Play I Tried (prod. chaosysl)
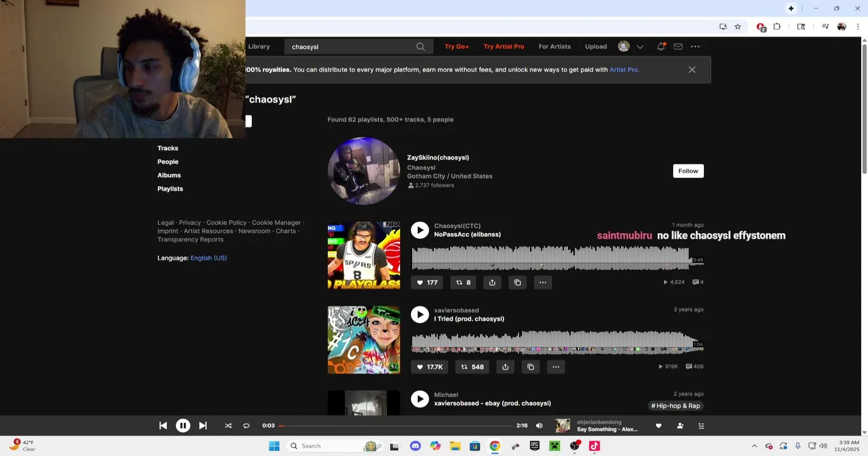The width and height of the screenshot is (868, 456). [420, 315]
